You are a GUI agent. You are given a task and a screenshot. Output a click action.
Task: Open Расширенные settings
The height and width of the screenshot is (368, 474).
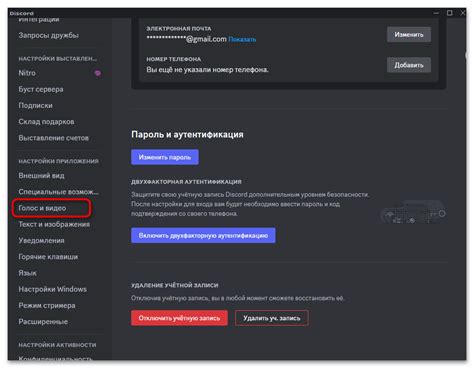[43, 322]
